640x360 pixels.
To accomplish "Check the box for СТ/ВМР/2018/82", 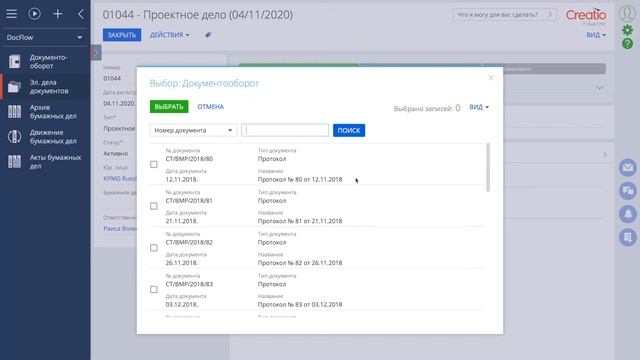I will click(x=154, y=248).
